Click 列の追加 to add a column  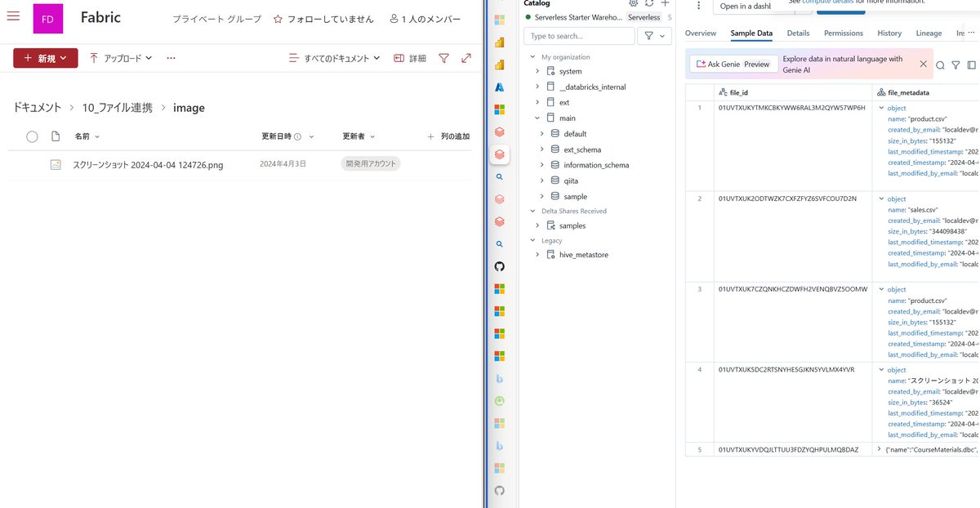[x=448, y=136]
